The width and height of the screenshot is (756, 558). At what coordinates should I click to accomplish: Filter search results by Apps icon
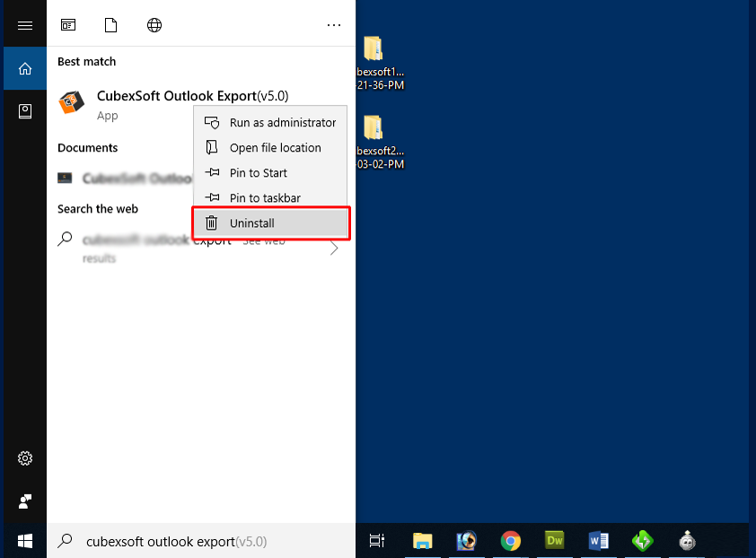[x=68, y=25]
